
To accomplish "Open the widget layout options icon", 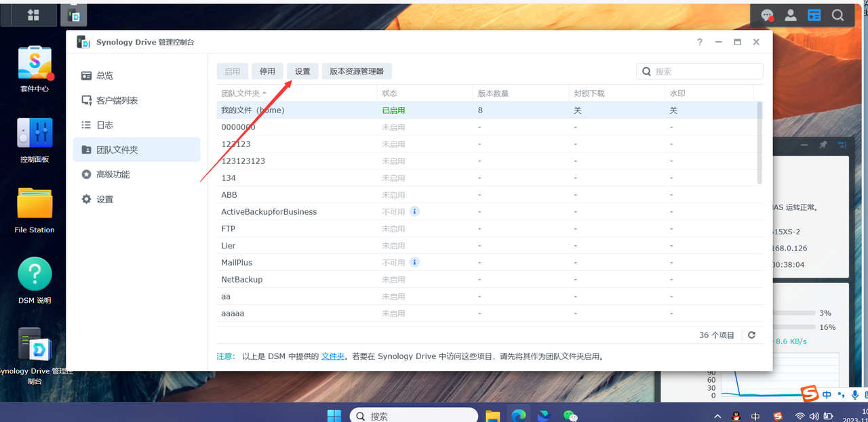I will tap(842, 145).
